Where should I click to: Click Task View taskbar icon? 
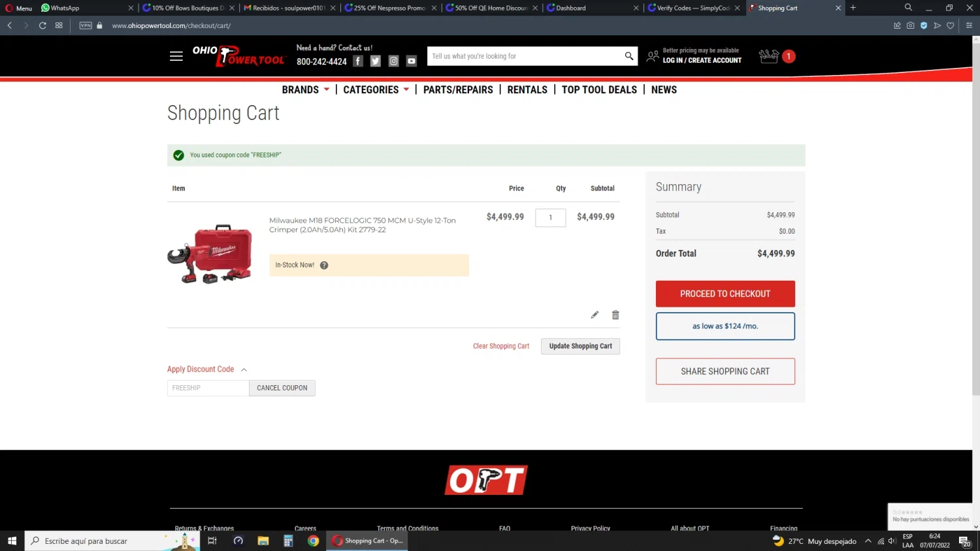tap(212, 541)
